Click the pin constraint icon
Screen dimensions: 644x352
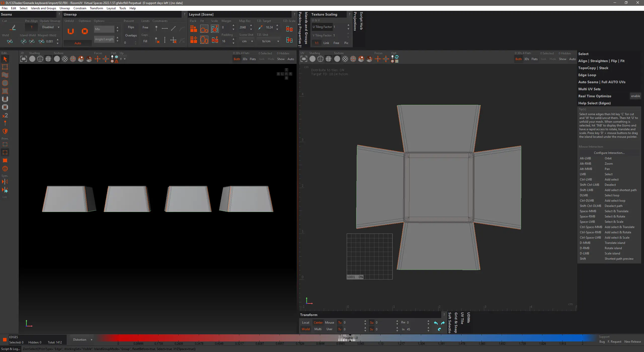pyautogui.click(x=156, y=28)
